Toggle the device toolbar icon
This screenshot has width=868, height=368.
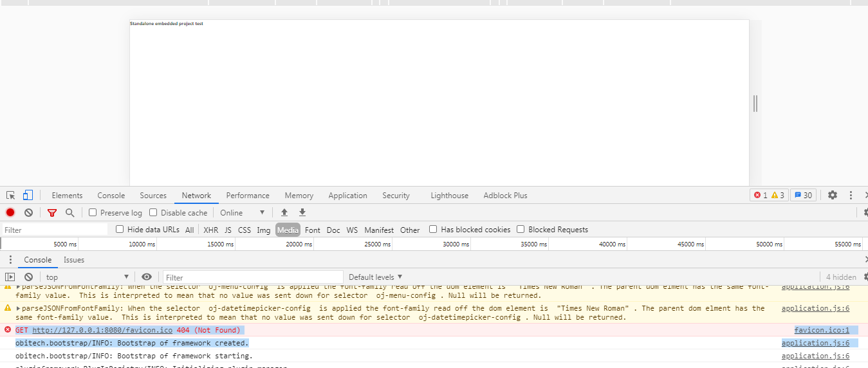pyautogui.click(x=28, y=196)
